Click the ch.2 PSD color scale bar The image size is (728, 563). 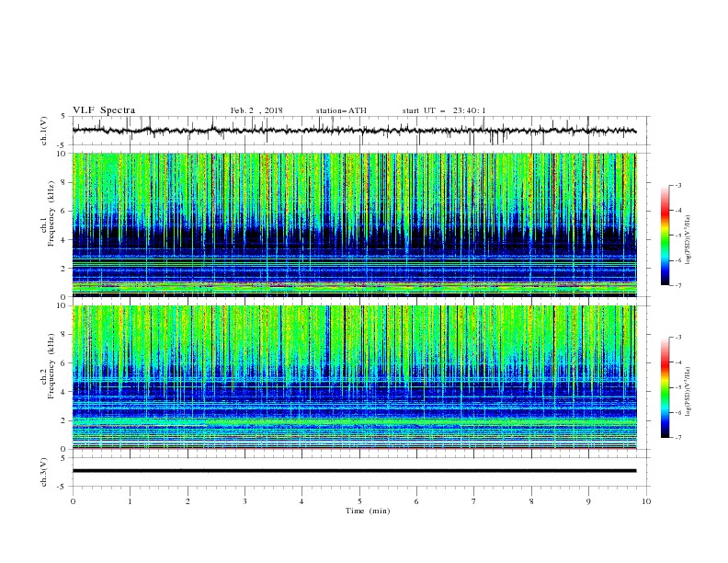665,387
